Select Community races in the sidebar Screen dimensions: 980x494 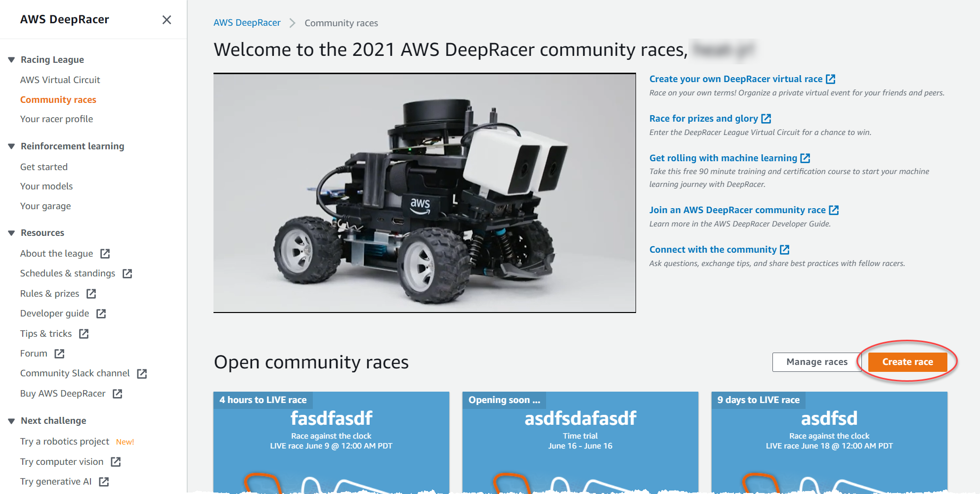coord(58,99)
